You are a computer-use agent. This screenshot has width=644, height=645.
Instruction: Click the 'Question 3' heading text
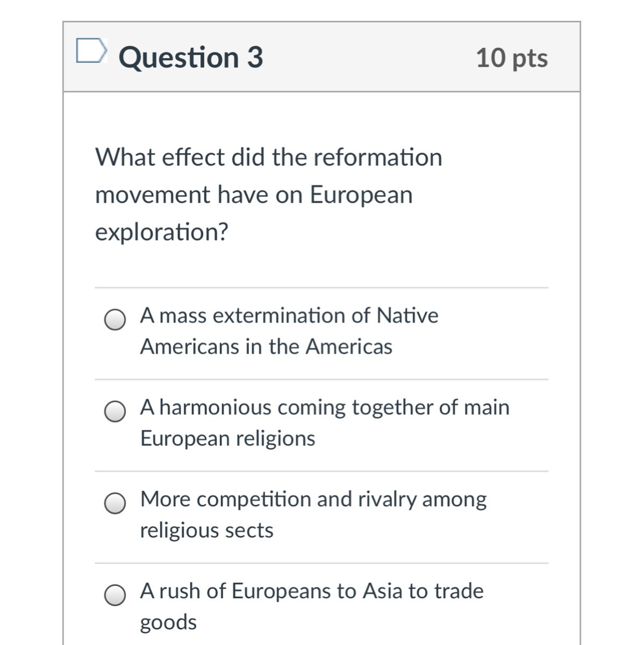coord(191,58)
